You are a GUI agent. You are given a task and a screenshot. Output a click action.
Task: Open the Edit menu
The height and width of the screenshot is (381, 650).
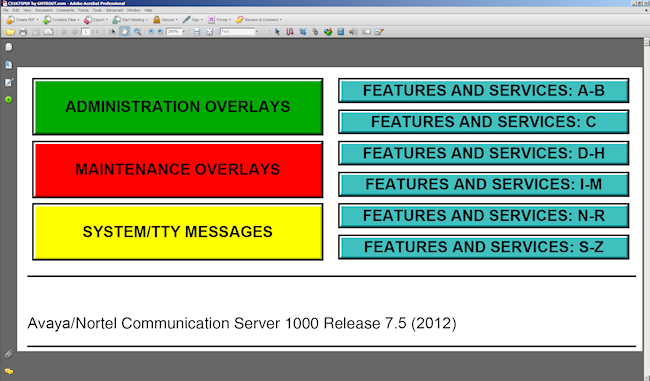point(16,10)
